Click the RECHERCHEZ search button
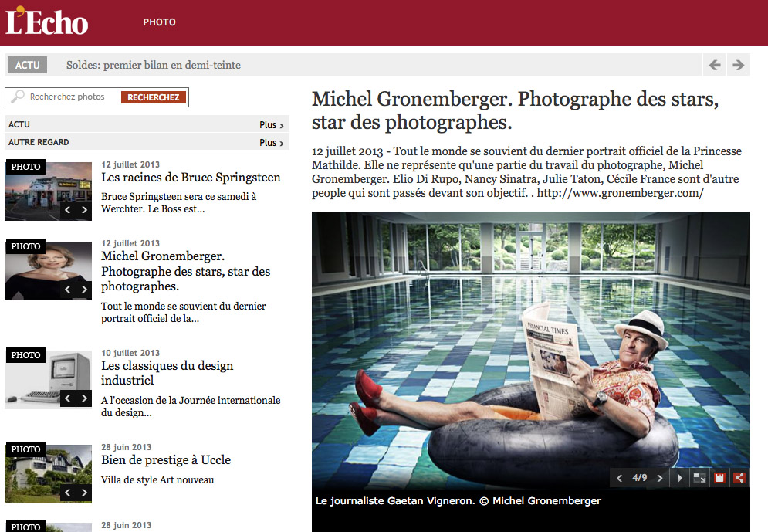 [x=154, y=97]
